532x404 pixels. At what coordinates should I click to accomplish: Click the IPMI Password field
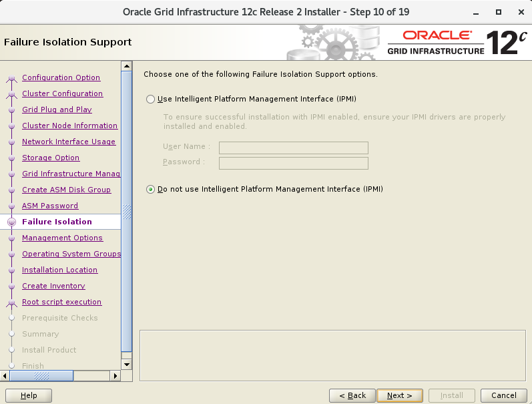(x=294, y=163)
